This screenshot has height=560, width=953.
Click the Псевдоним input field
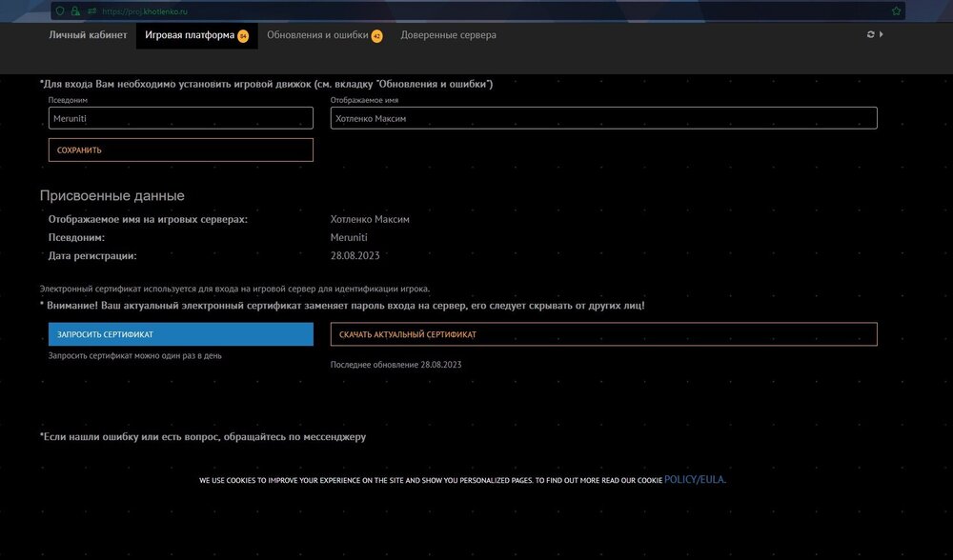tap(180, 118)
